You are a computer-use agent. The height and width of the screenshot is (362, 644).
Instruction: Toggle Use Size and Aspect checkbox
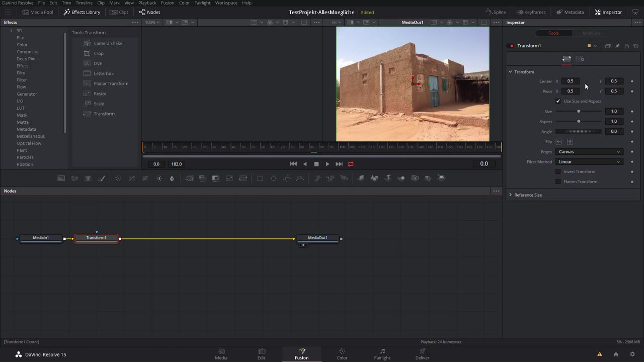click(x=558, y=101)
